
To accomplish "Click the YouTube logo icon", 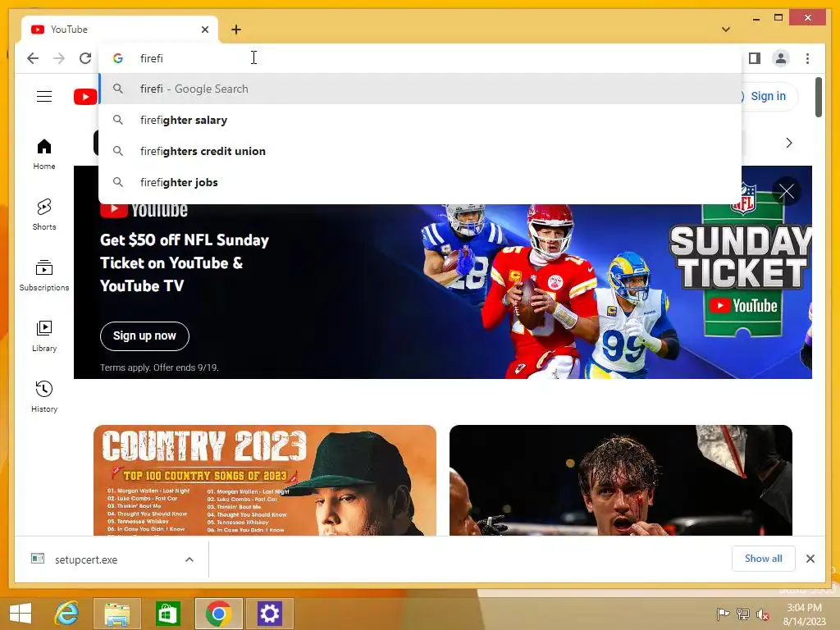I will pos(85,97).
